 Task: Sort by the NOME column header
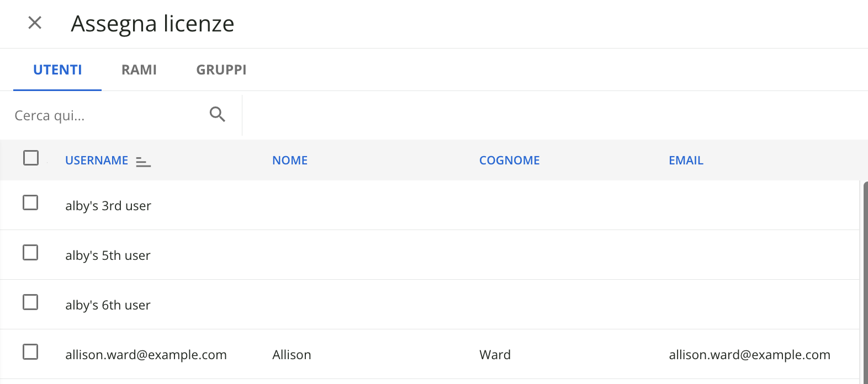pyautogui.click(x=290, y=161)
